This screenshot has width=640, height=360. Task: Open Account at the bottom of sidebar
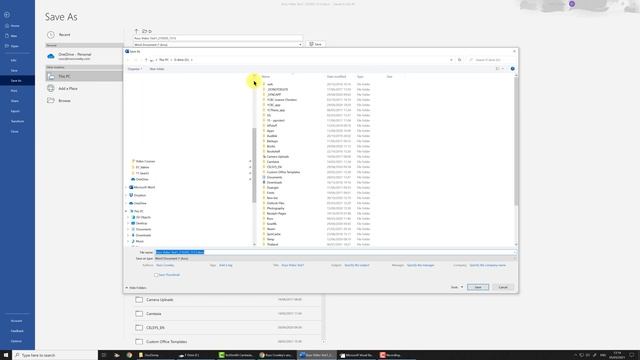point(16,321)
